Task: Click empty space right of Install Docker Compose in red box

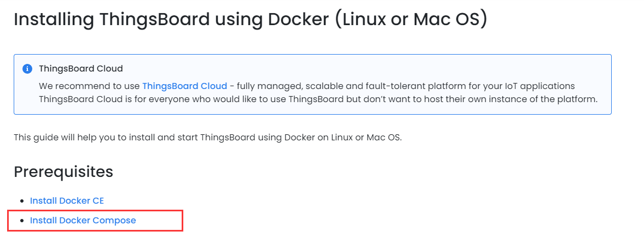Action: pos(159,221)
